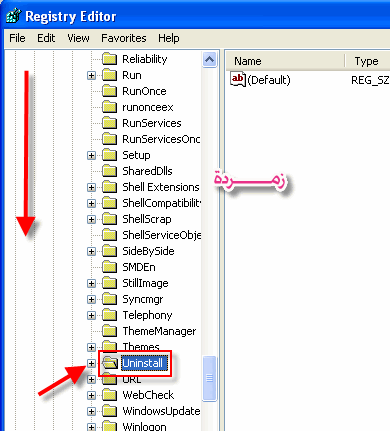390x431 pixels.
Task: Click the SharedDlls folder icon
Action: click(109, 171)
